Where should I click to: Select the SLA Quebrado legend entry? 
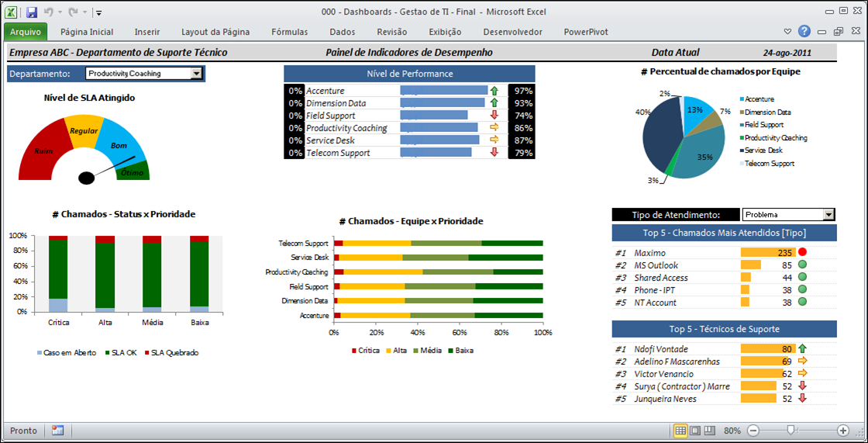[x=171, y=353]
